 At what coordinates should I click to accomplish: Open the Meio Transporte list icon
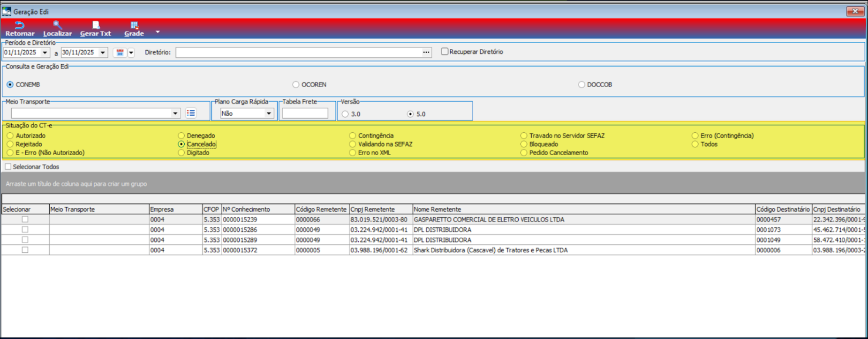click(190, 113)
